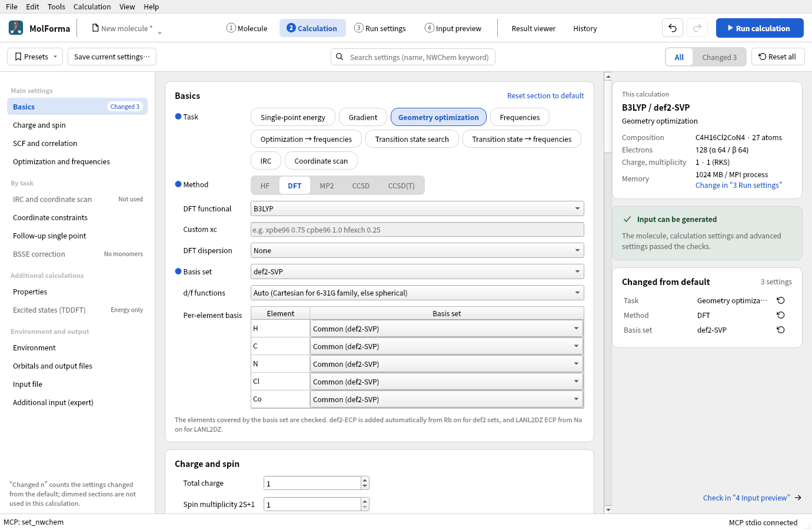Click Save current settings button
812x530 pixels.
pyautogui.click(x=112, y=57)
